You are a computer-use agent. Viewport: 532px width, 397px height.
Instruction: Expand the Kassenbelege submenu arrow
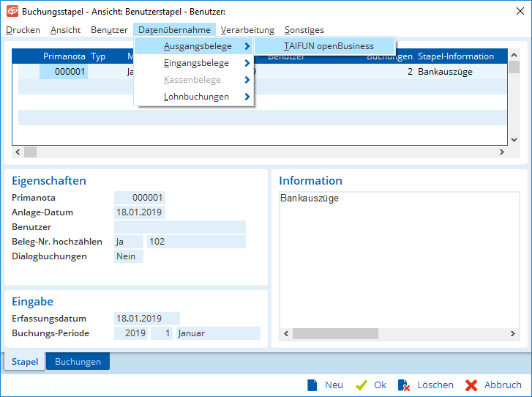pyautogui.click(x=247, y=80)
